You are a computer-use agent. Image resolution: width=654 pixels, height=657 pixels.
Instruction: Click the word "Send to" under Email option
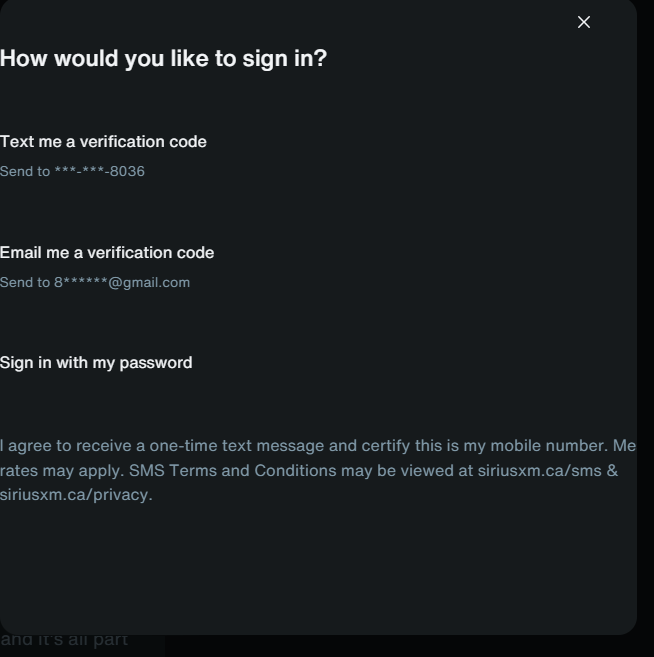(25, 283)
